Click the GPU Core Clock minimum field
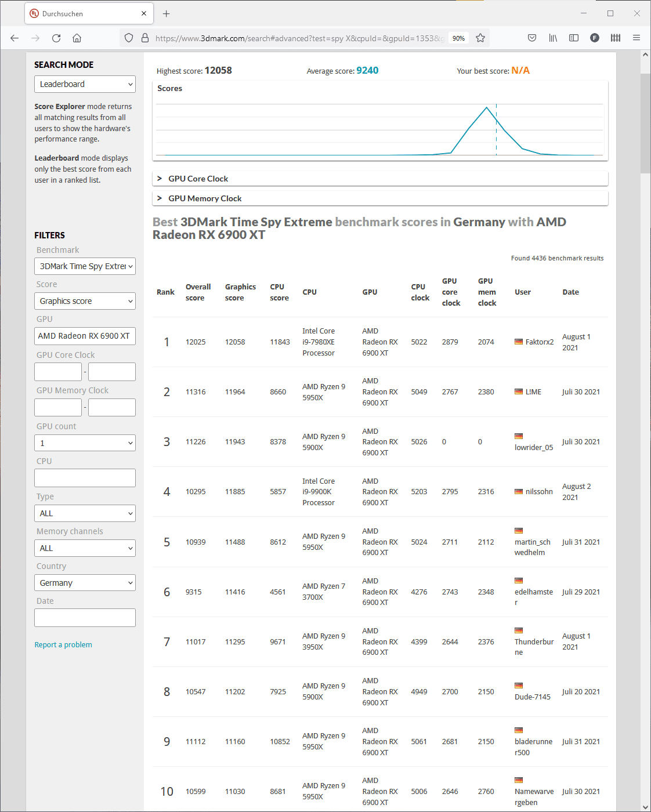 click(x=58, y=372)
